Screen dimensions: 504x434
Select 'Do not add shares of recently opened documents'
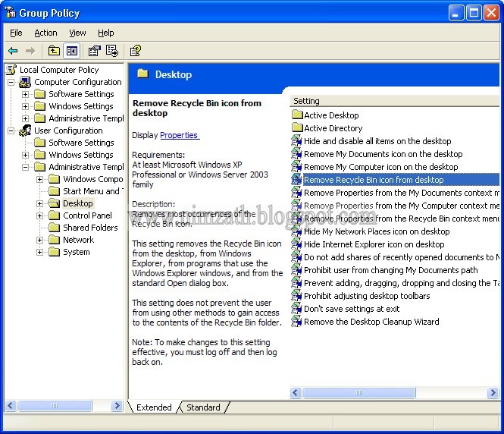coord(402,257)
